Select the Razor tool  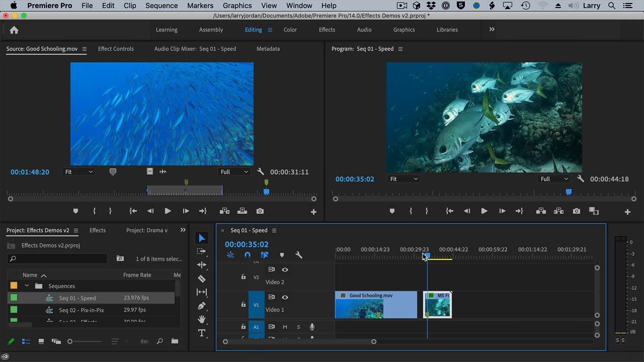[x=202, y=279]
